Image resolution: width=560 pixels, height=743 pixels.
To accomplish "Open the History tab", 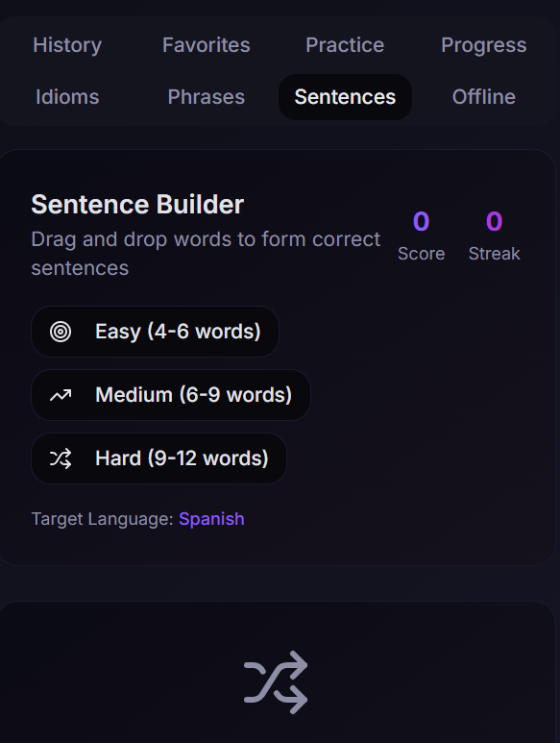I will click(x=67, y=45).
